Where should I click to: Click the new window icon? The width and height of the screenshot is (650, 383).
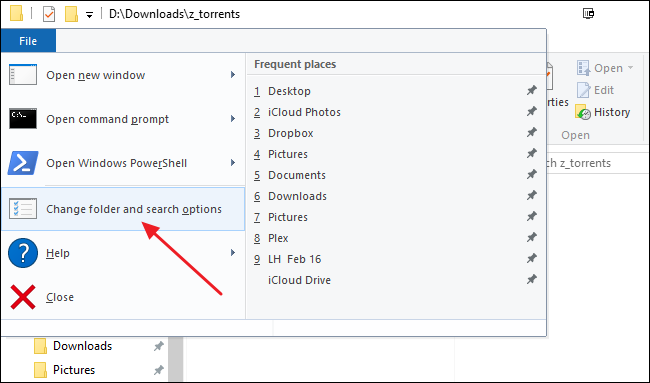click(23, 75)
